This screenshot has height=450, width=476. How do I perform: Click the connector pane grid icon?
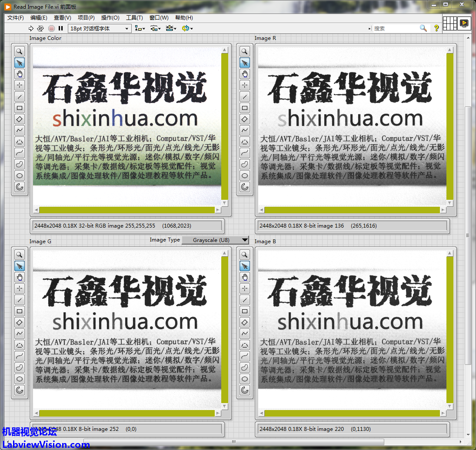point(450,23)
